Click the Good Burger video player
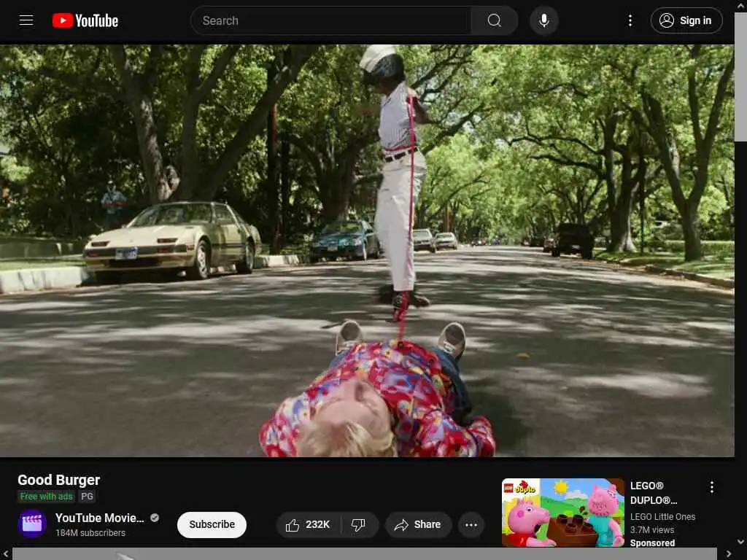 click(367, 251)
